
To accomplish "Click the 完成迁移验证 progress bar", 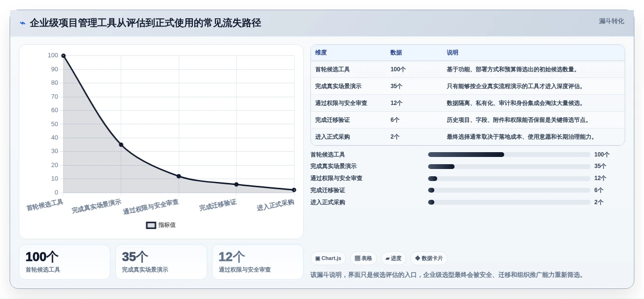I will point(509,190).
